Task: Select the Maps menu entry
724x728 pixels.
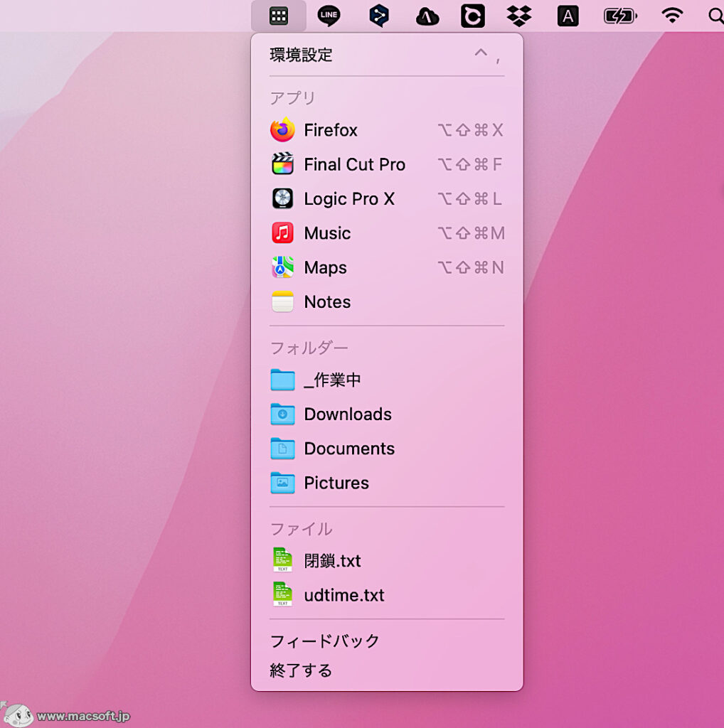Action: 387,267
